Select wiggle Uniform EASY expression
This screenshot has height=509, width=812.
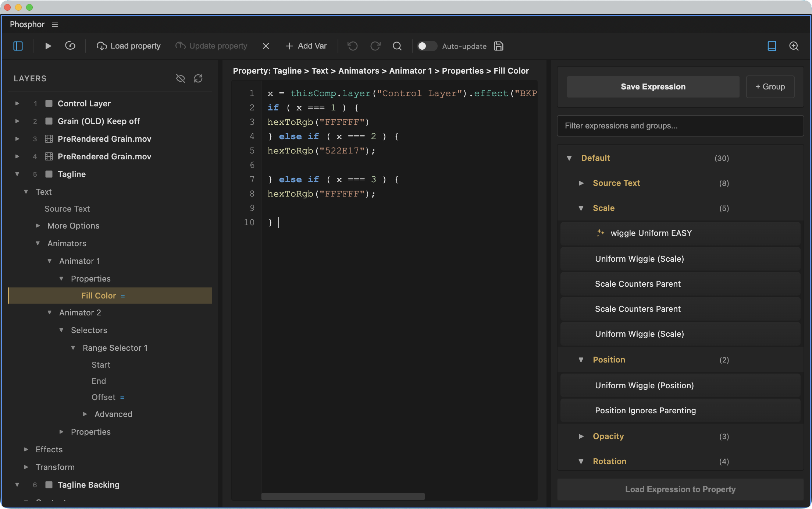coord(680,233)
